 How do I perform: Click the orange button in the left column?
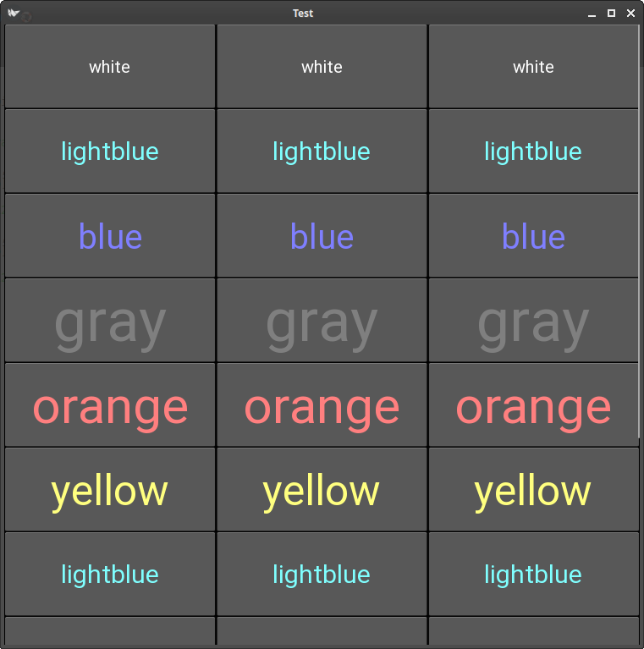tap(110, 405)
